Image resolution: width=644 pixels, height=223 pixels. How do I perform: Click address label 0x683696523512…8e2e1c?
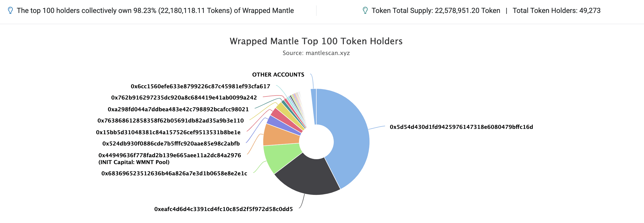coord(174,173)
